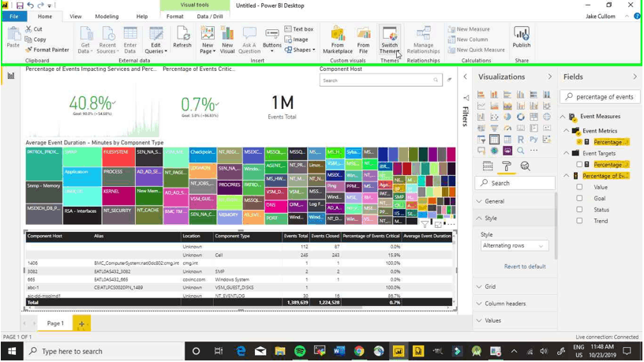Screen dimensions: 644x362
Task: Click the filter icon on the table visual
Action: tap(425, 224)
